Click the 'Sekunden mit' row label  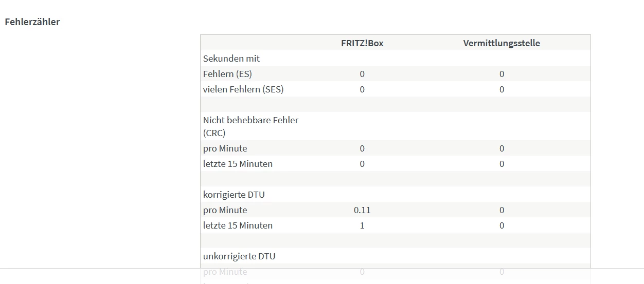click(231, 59)
